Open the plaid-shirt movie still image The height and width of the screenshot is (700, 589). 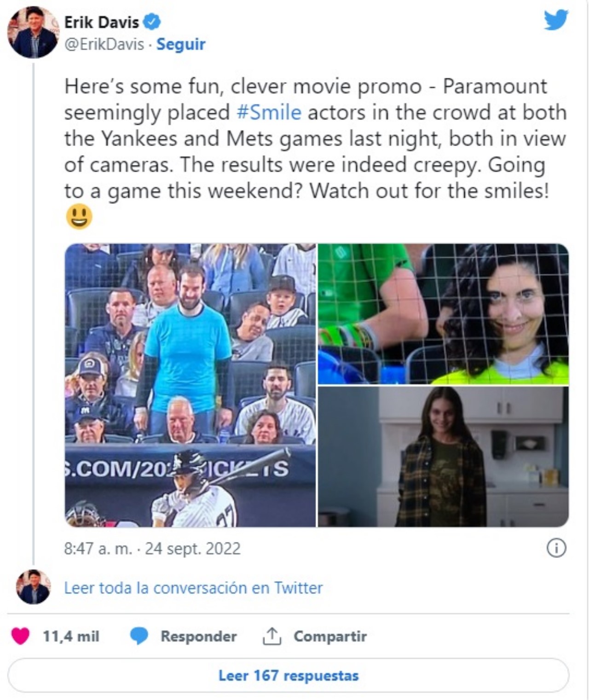(x=443, y=457)
